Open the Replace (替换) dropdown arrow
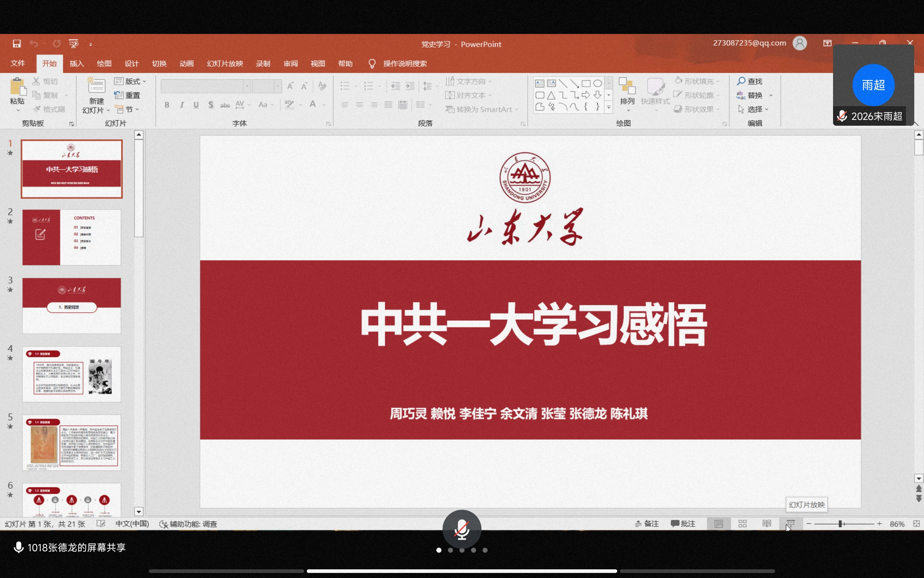Image resolution: width=924 pixels, height=578 pixels. [771, 95]
